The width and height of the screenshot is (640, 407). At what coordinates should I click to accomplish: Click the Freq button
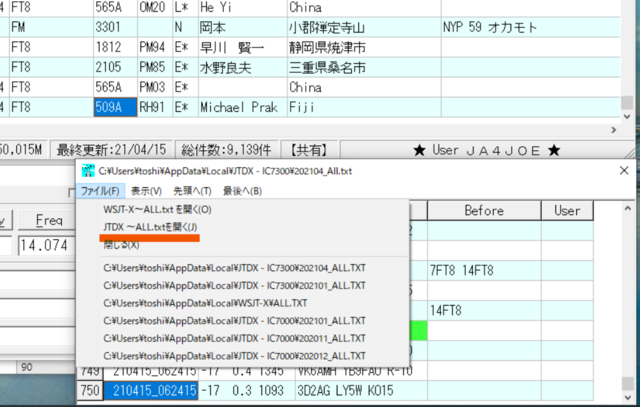[x=49, y=220]
